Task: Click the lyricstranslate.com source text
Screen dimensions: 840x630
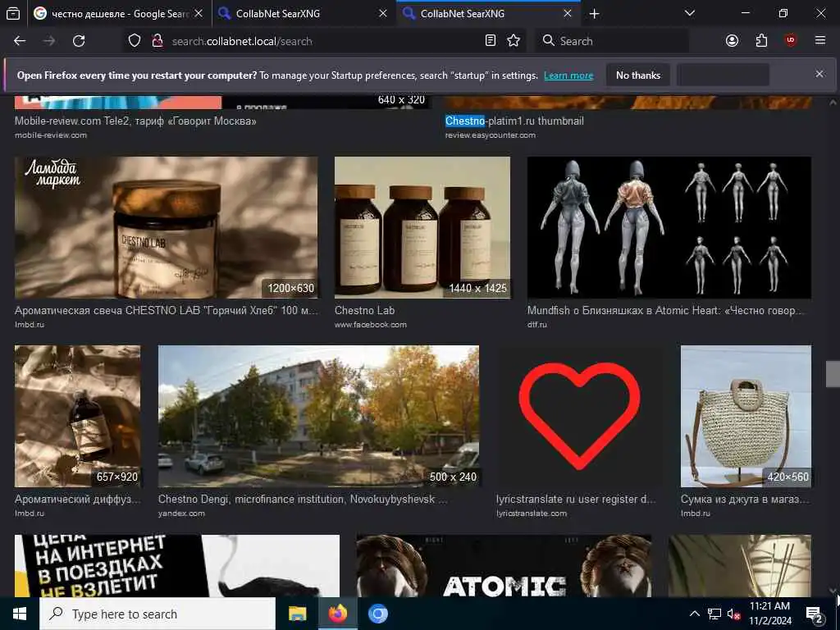Action: (532, 514)
